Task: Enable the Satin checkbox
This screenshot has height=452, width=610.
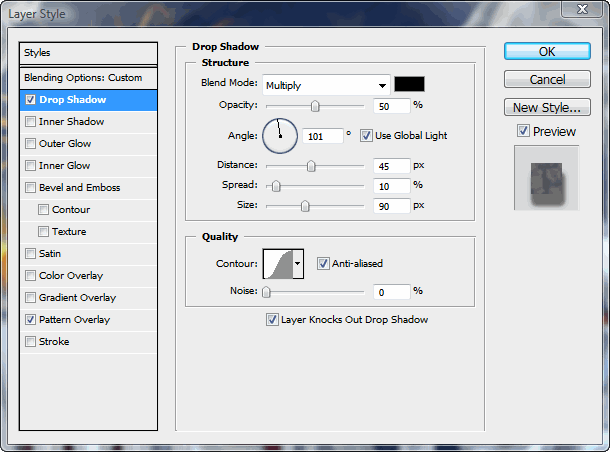Action: tap(30, 254)
